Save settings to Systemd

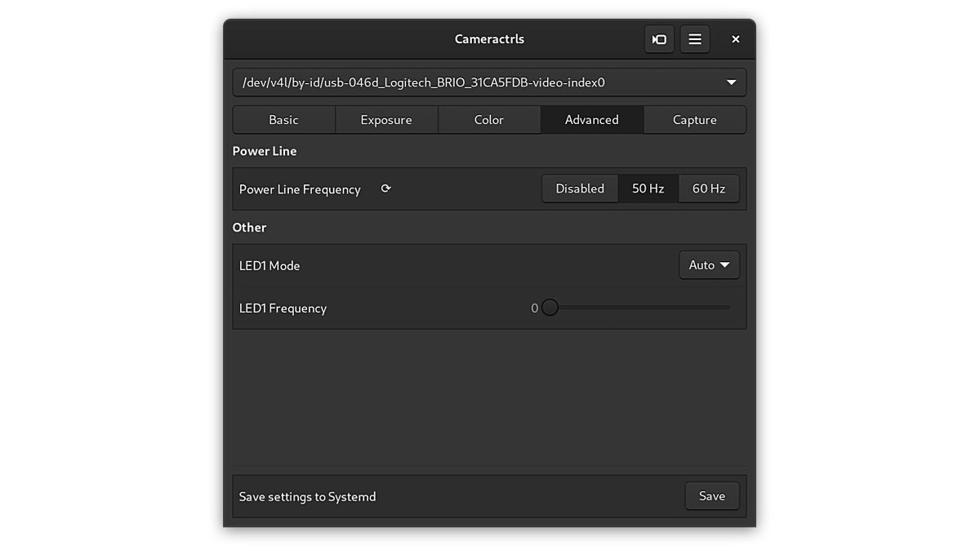click(x=711, y=495)
